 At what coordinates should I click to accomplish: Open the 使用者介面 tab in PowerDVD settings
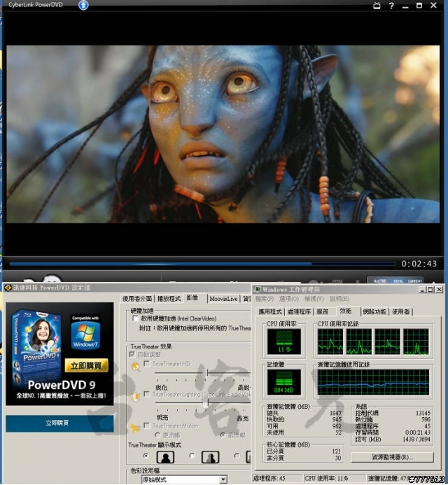pos(137,298)
